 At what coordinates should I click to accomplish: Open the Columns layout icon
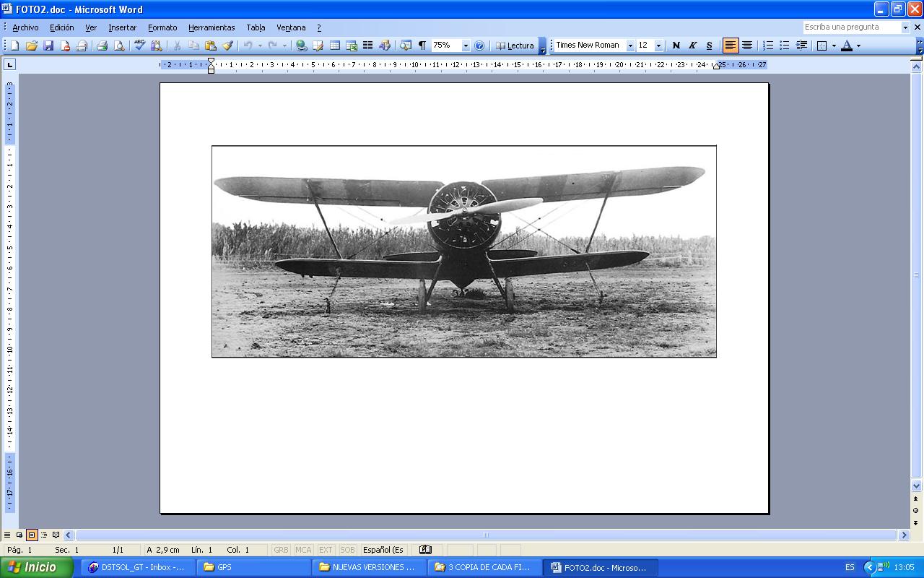pos(367,46)
